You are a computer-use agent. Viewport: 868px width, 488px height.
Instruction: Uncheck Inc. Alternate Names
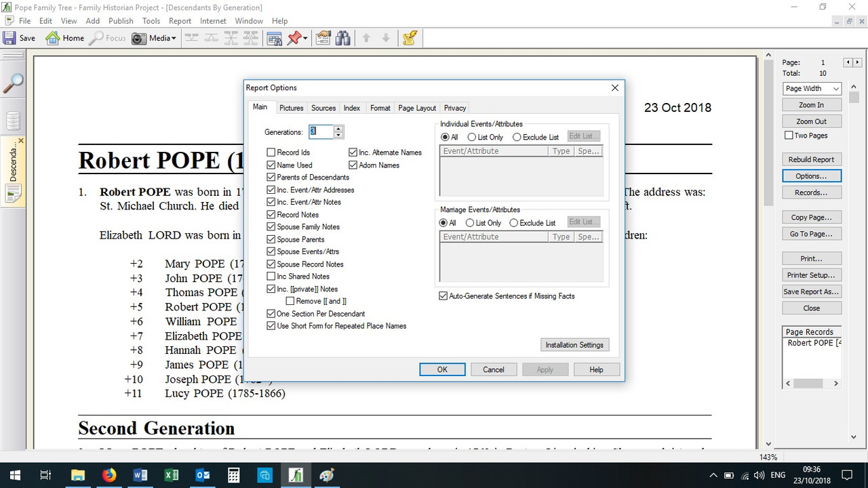point(353,152)
